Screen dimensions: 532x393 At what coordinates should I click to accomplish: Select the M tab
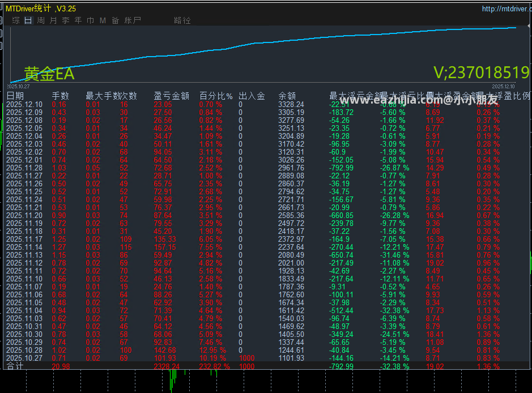pos(103,21)
